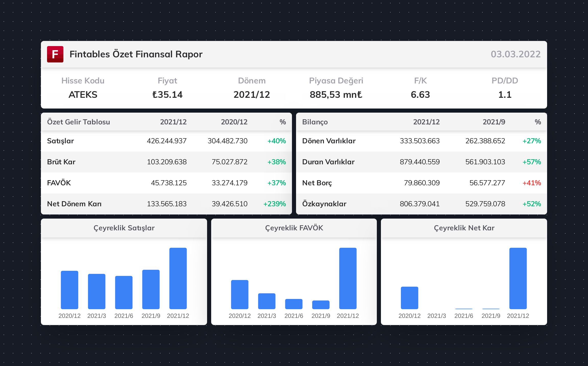
Task: Select the Satışlar row label
Action: tap(60, 141)
